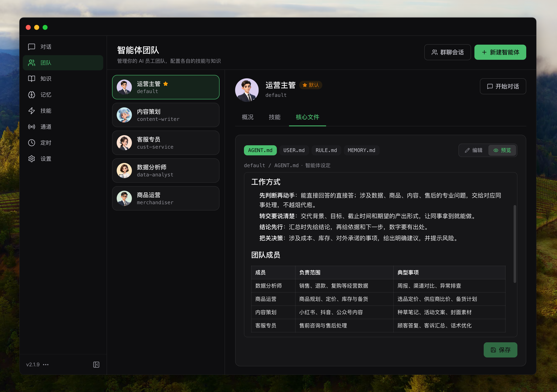Click the 客服专员 avatar in the list
This screenshot has width=557, height=392.
[124, 143]
